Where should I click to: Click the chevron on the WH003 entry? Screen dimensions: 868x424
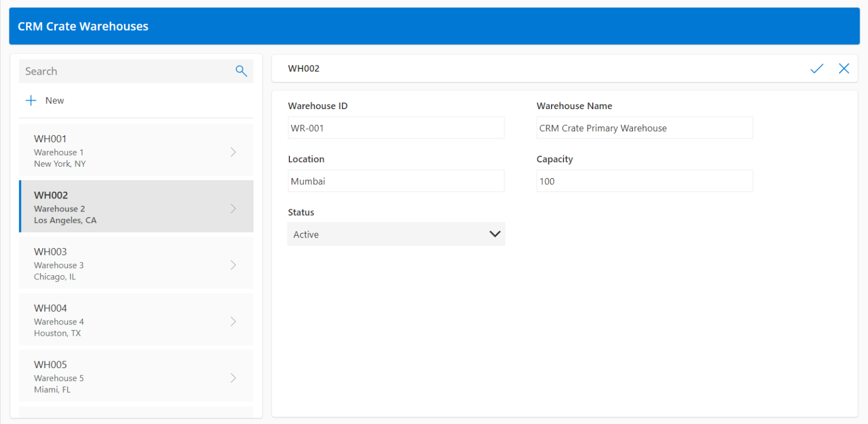tap(233, 264)
